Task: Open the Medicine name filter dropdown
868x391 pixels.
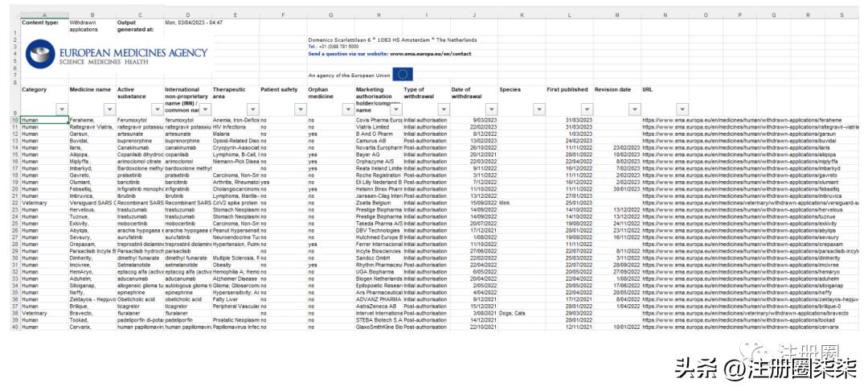Action: tap(108, 109)
